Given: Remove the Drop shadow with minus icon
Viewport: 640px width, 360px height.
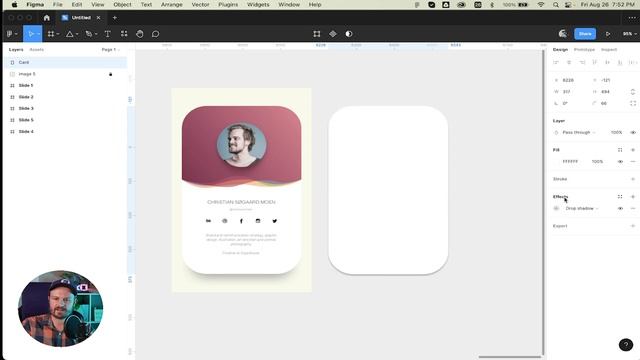Looking at the screenshot, I should point(633,208).
